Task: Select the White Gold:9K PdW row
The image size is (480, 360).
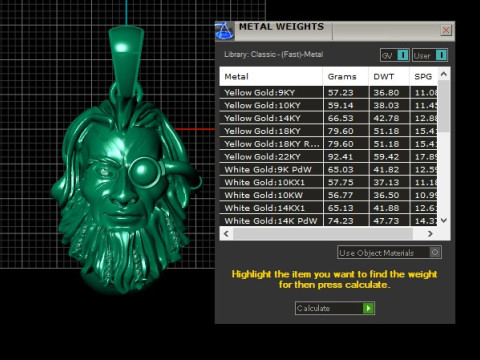Action: point(328,169)
